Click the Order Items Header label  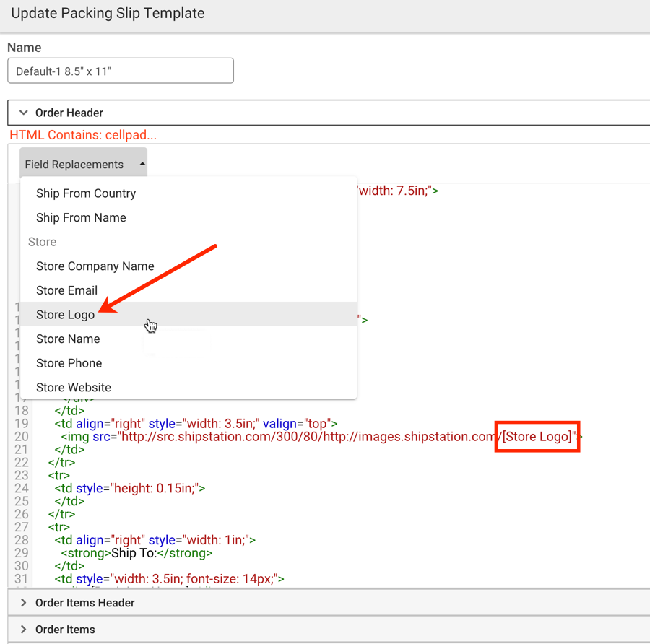pyautogui.click(x=85, y=603)
